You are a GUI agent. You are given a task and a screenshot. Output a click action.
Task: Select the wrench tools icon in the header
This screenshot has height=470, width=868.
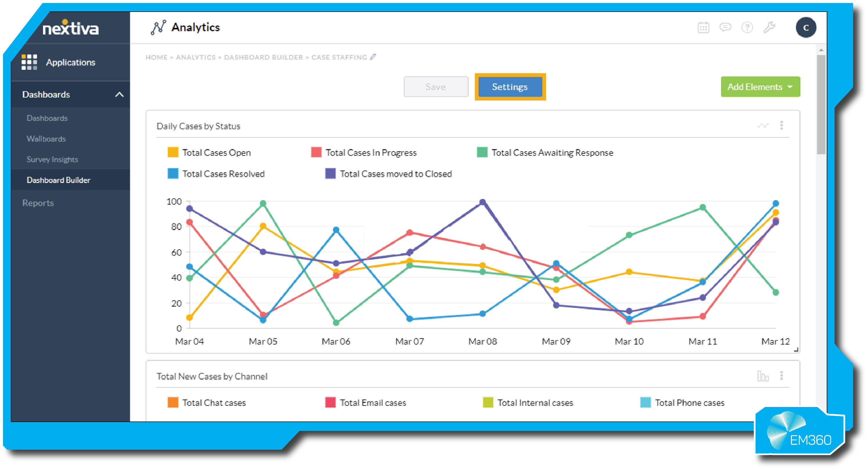pyautogui.click(x=769, y=28)
